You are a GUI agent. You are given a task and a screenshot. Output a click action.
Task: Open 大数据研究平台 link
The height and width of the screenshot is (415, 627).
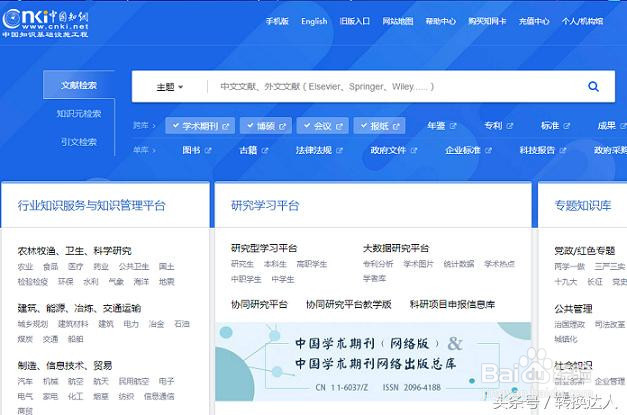[x=396, y=248]
